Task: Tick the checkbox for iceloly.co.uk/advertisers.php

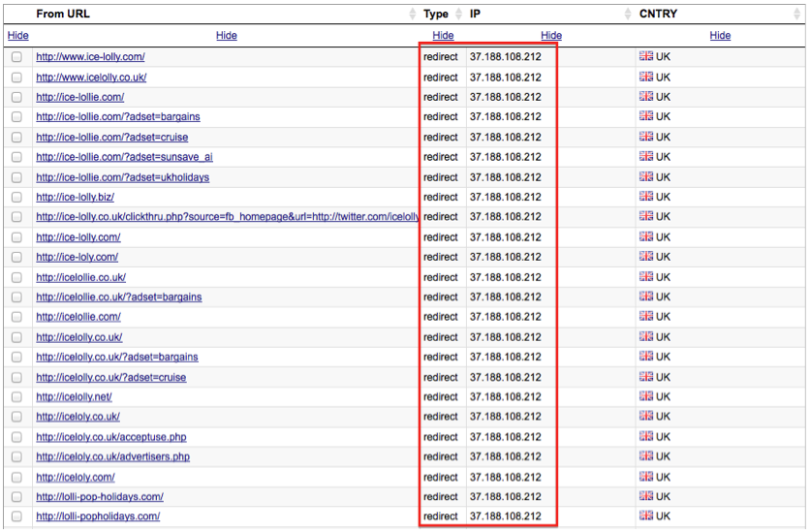Action: (x=17, y=457)
